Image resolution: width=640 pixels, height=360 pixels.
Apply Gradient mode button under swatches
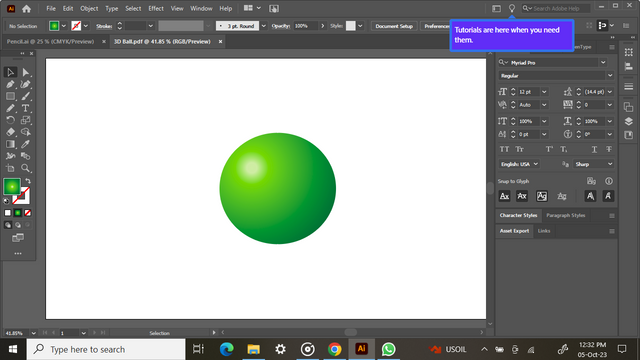point(18,213)
